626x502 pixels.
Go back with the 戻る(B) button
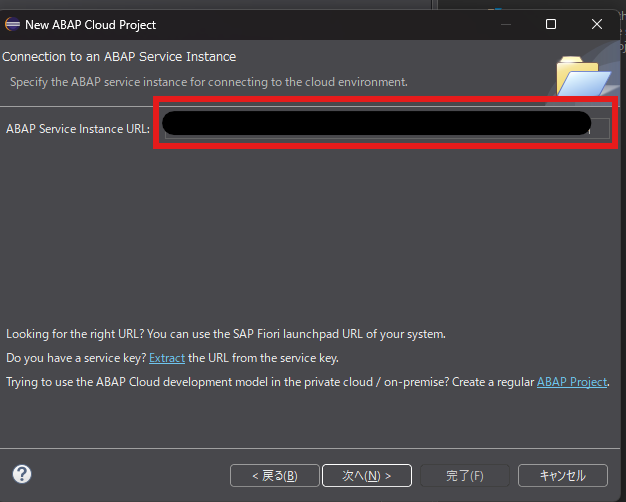pyautogui.click(x=275, y=475)
